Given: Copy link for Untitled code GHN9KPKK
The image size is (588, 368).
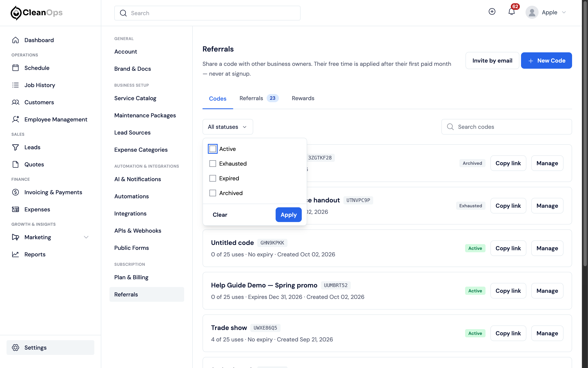Looking at the screenshot, I should point(508,248).
